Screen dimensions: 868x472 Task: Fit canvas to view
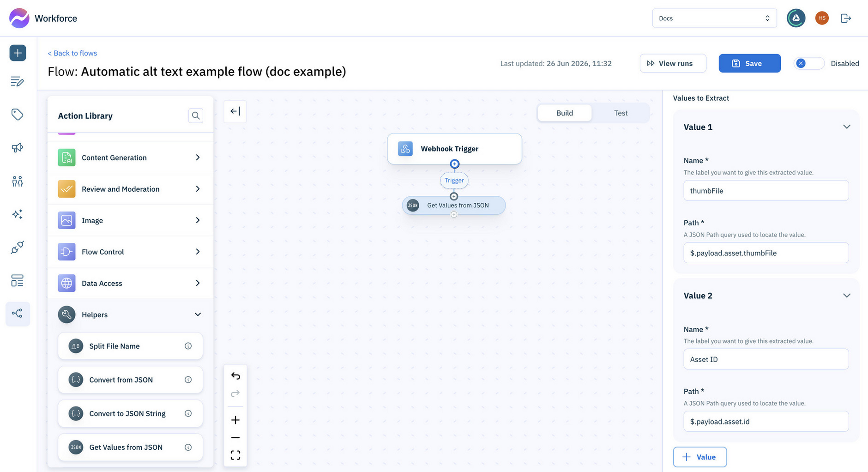(235, 455)
